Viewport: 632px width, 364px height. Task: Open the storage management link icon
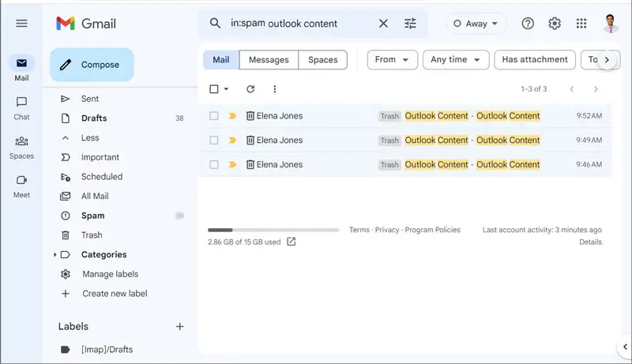292,242
